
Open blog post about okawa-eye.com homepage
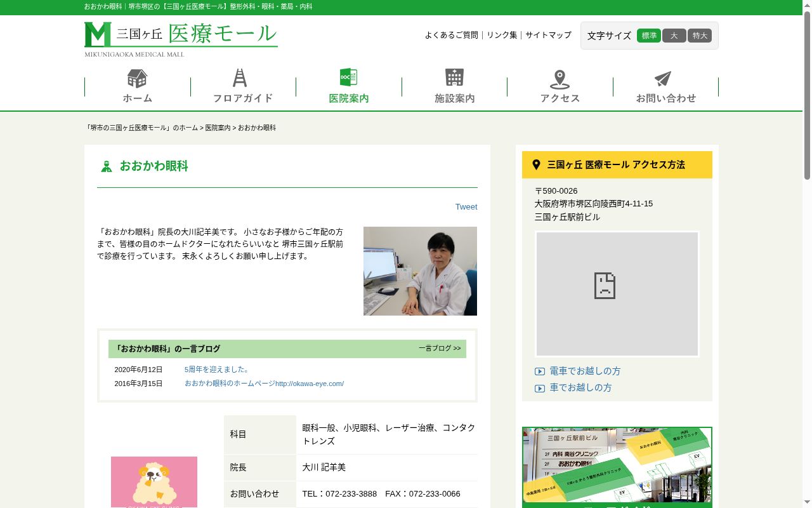click(264, 384)
